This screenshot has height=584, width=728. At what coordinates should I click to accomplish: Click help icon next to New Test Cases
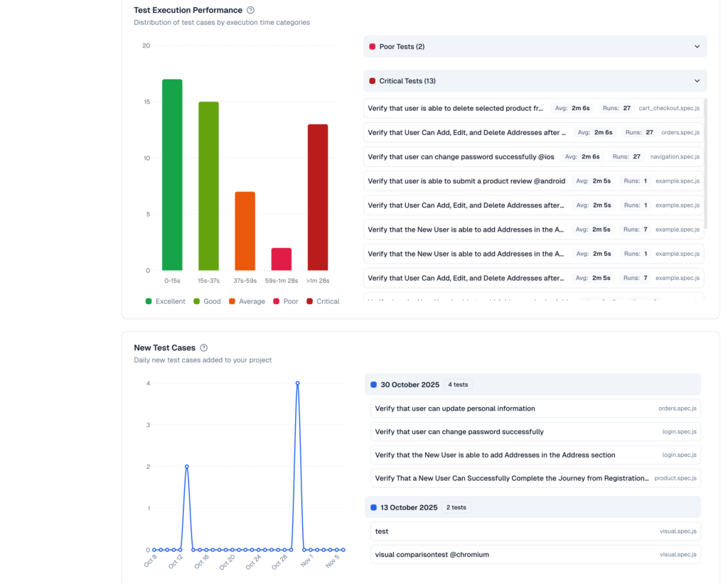[204, 348]
